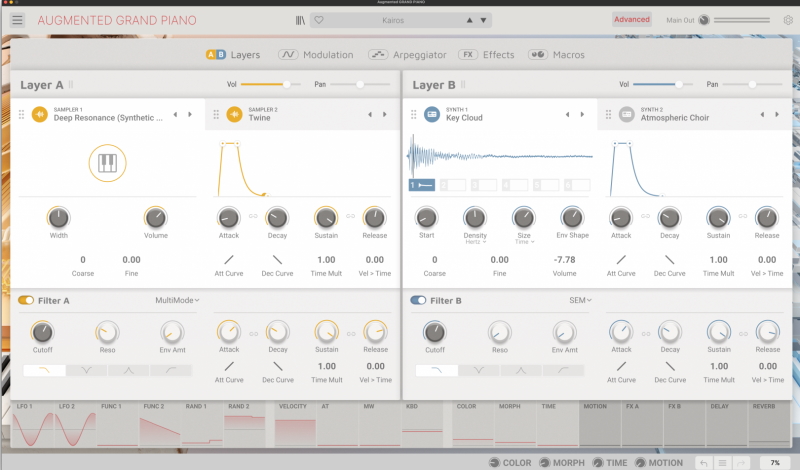Select Filter A notch filter shape
The width and height of the screenshot is (800, 470).
click(86, 370)
